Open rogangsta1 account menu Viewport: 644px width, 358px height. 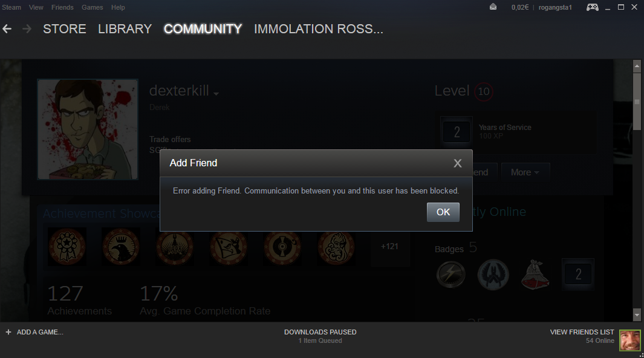click(555, 7)
